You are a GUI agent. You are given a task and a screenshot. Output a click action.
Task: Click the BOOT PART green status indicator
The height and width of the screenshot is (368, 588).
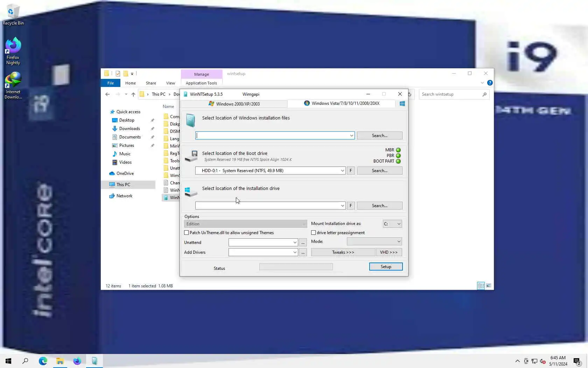coord(398,161)
